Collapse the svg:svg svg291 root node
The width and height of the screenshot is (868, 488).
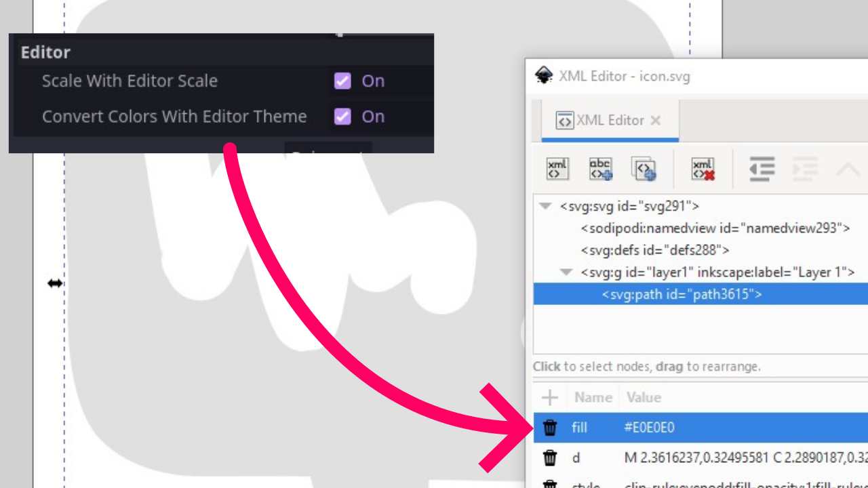[545, 206]
